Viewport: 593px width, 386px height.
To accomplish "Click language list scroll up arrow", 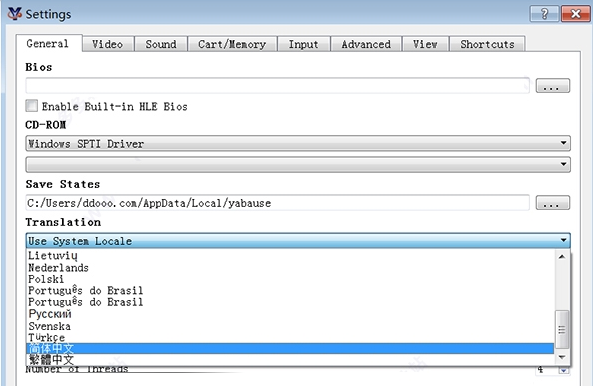I will (x=562, y=256).
